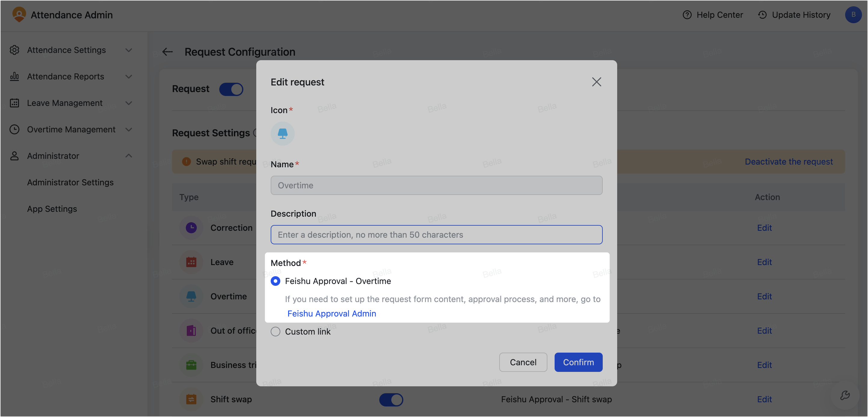Click the Correction clock icon
Viewport: 868px width, 417px height.
(x=191, y=227)
